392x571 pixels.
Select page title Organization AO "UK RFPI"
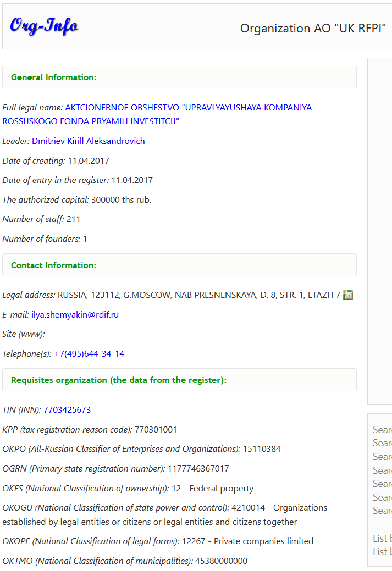[x=313, y=29]
